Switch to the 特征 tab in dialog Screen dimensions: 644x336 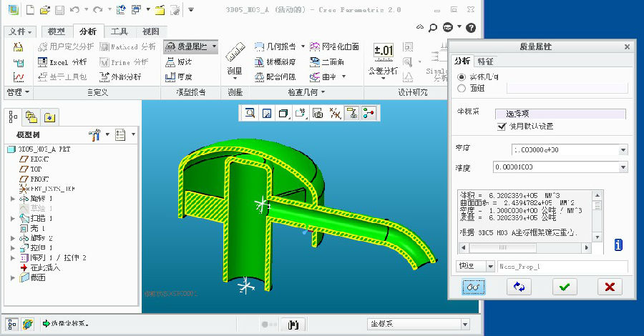tap(485, 61)
